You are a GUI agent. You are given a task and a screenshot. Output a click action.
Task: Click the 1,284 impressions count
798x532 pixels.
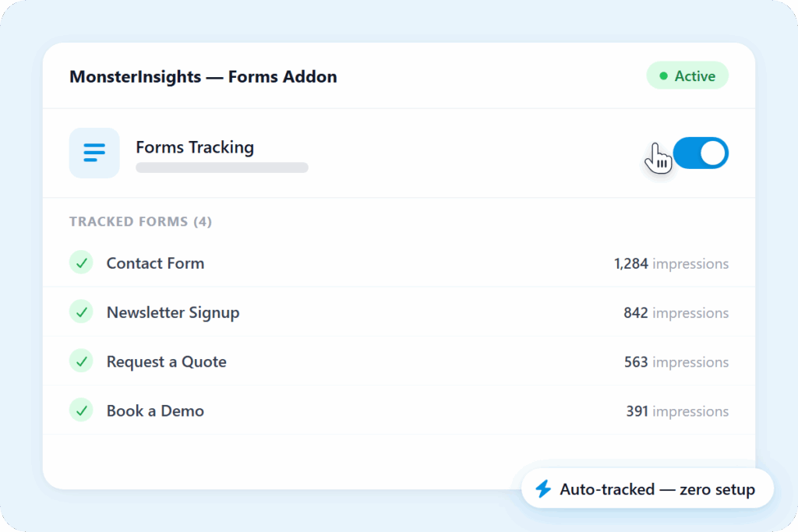(671, 264)
